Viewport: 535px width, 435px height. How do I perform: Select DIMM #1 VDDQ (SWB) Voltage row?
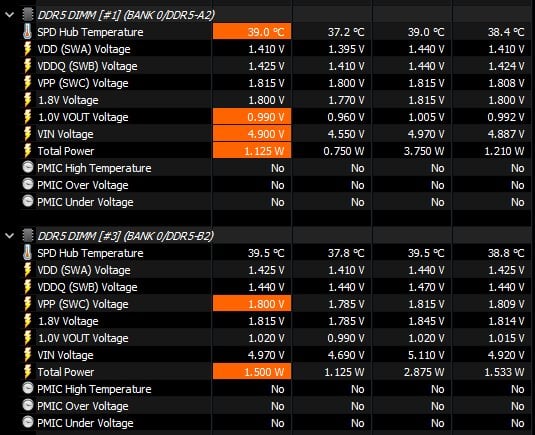tap(276, 66)
